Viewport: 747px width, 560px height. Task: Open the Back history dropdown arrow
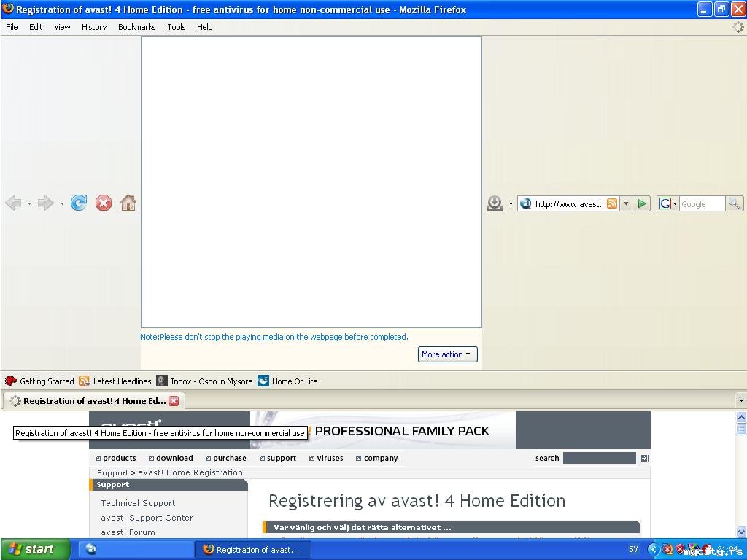(x=29, y=204)
